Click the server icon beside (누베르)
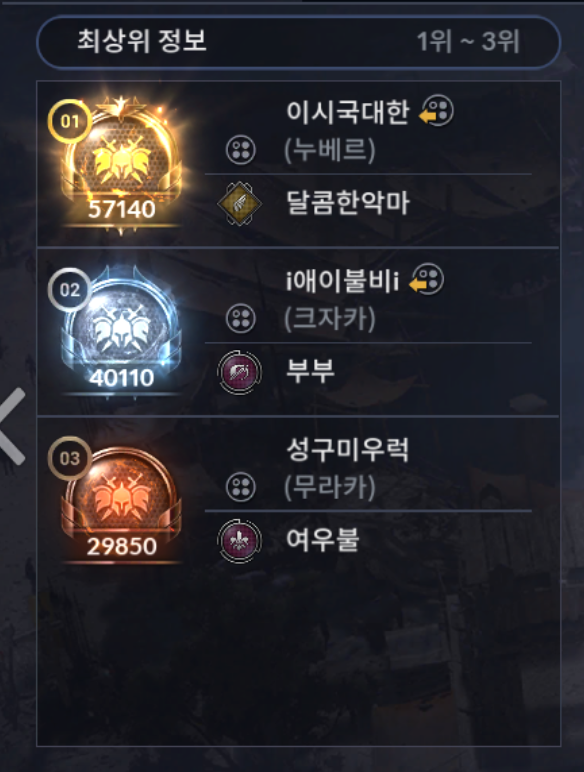The width and height of the screenshot is (584, 772). pyautogui.click(x=241, y=150)
